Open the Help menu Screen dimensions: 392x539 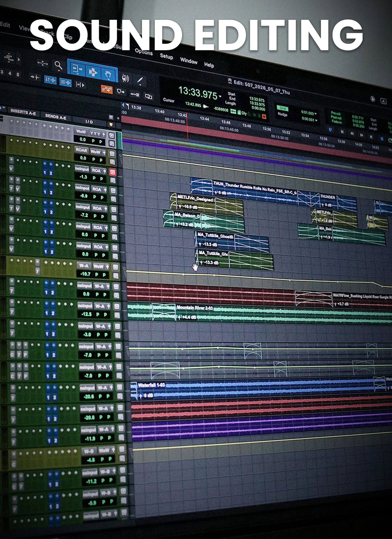(209, 65)
